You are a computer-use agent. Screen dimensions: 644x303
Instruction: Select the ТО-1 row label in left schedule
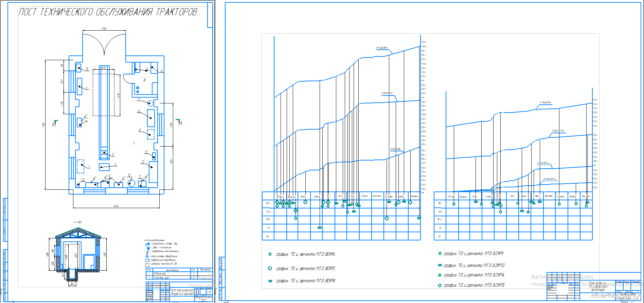click(268, 203)
